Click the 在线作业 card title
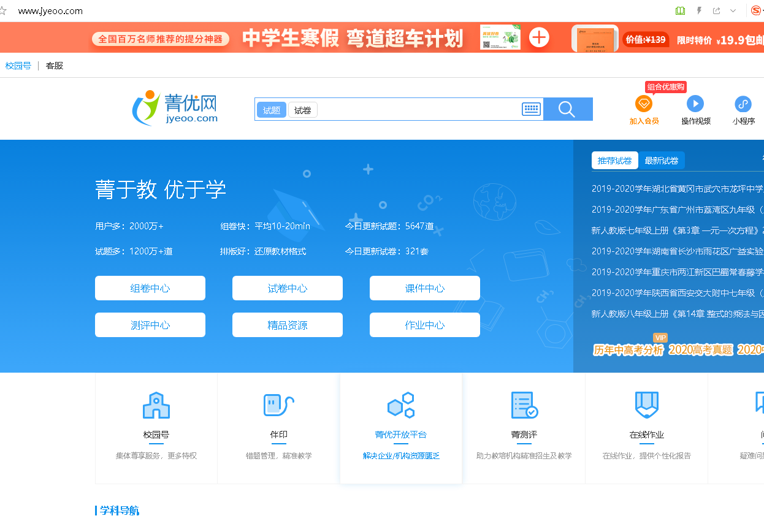 [647, 435]
